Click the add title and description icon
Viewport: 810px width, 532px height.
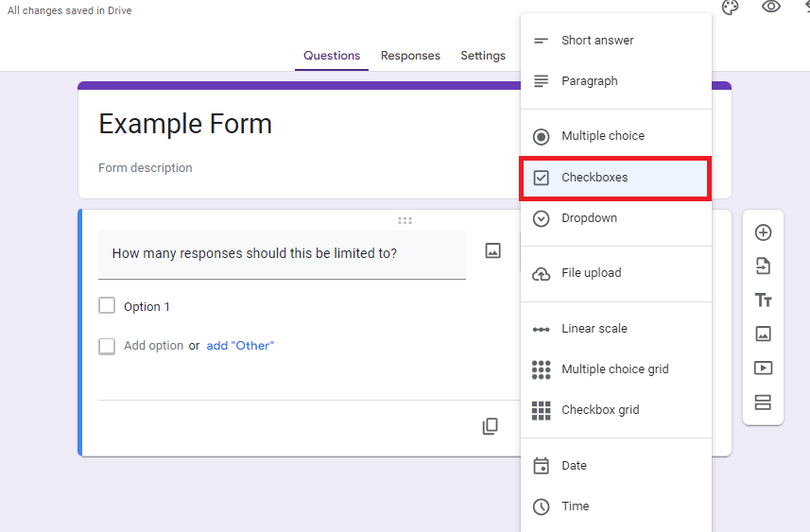click(763, 300)
